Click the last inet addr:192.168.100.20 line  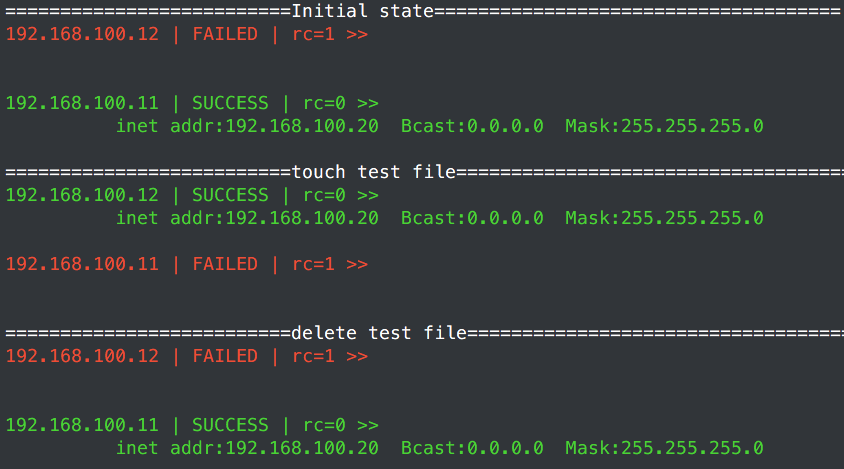(x=248, y=448)
